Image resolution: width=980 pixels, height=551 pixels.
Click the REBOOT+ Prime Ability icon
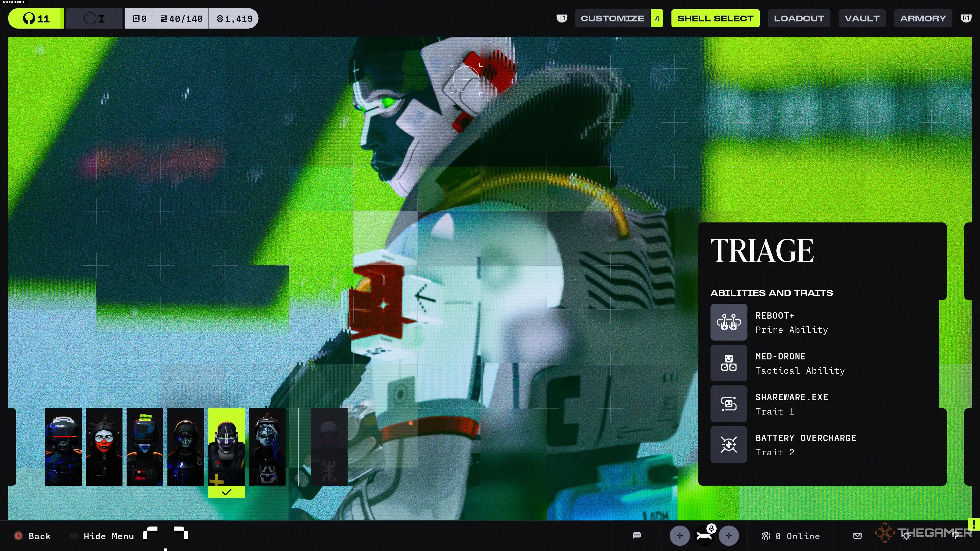tap(729, 322)
